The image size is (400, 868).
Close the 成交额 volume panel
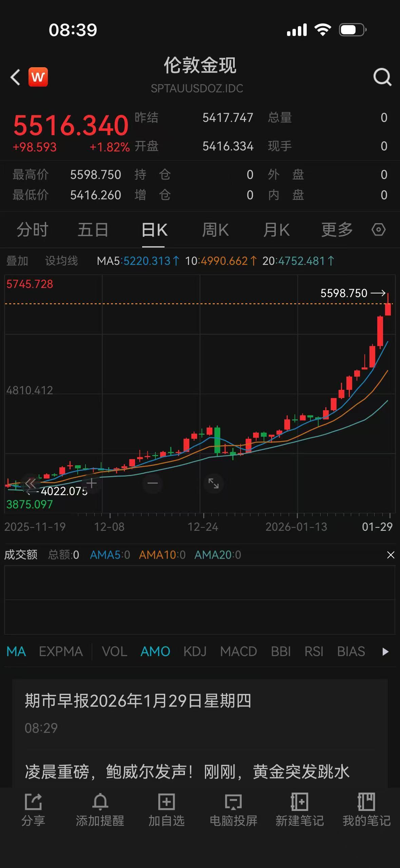(391, 555)
